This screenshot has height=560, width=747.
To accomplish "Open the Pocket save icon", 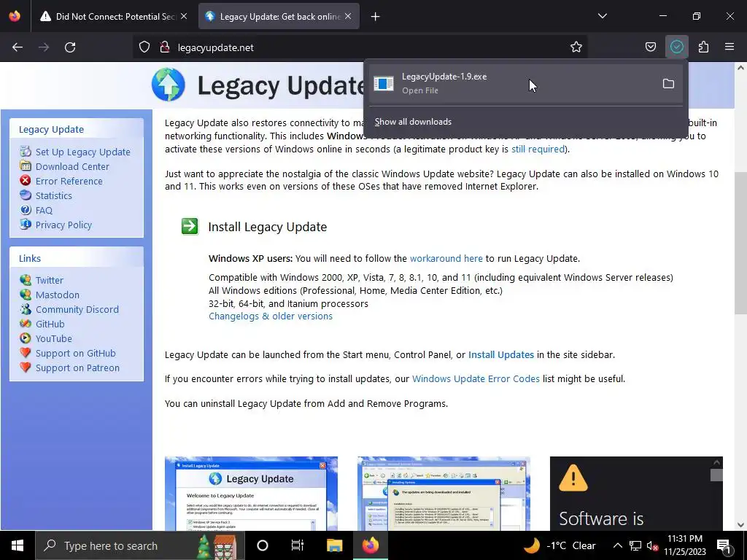I will [650, 47].
